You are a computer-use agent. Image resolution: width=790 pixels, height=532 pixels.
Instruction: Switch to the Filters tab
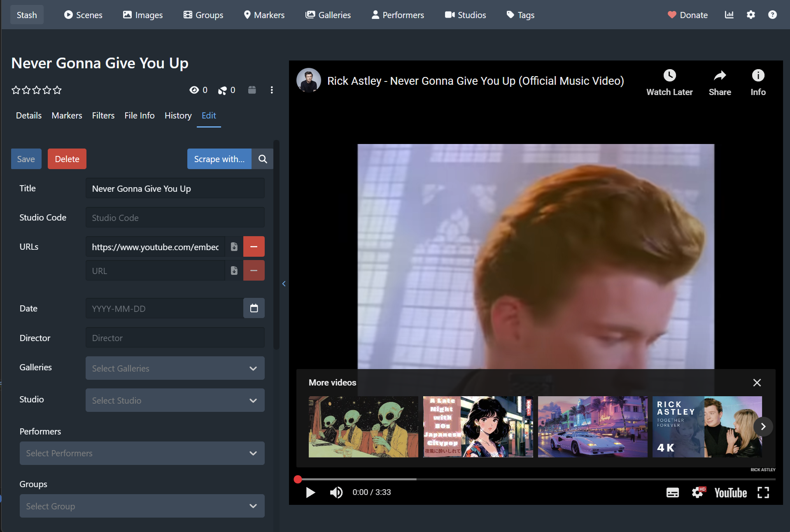[x=103, y=116]
